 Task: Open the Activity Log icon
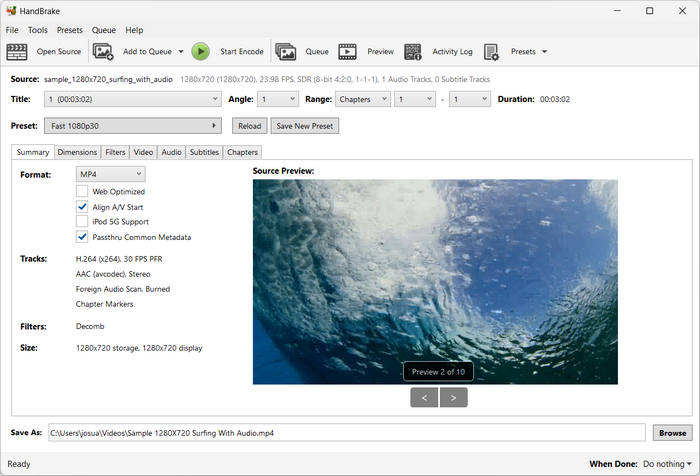coord(412,52)
